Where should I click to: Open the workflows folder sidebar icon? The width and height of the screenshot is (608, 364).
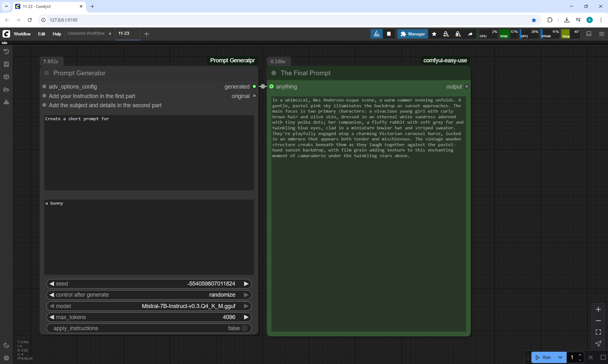click(x=6, y=89)
